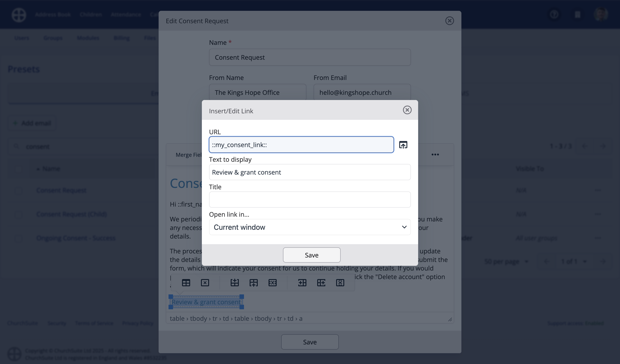Open the Terms of Service footer link
Image resolution: width=620 pixels, height=364 pixels.
point(94,323)
